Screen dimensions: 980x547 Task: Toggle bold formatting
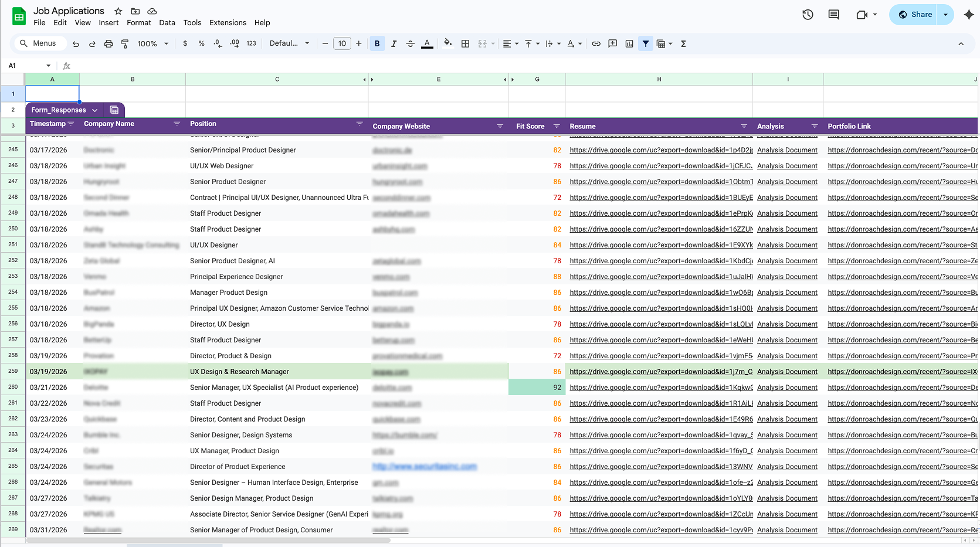pos(377,43)
